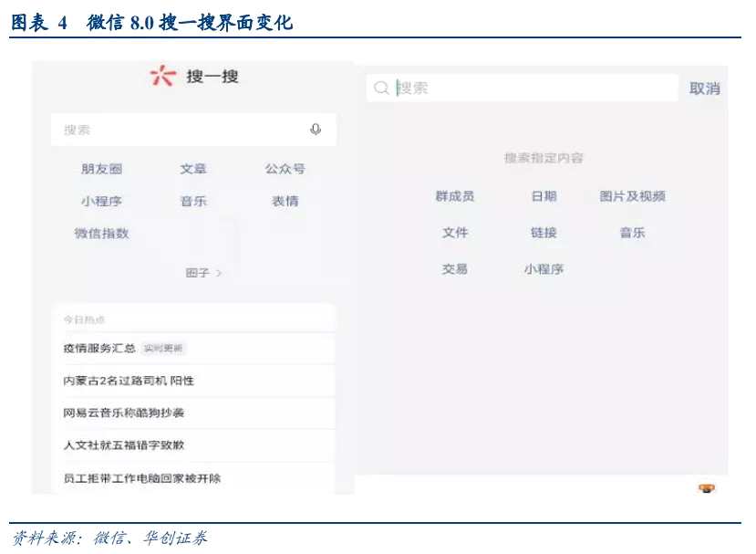Viewport: 756px width, 554px height.
Task: Select the 朋友圈 search category
Action: coord(103,168)
